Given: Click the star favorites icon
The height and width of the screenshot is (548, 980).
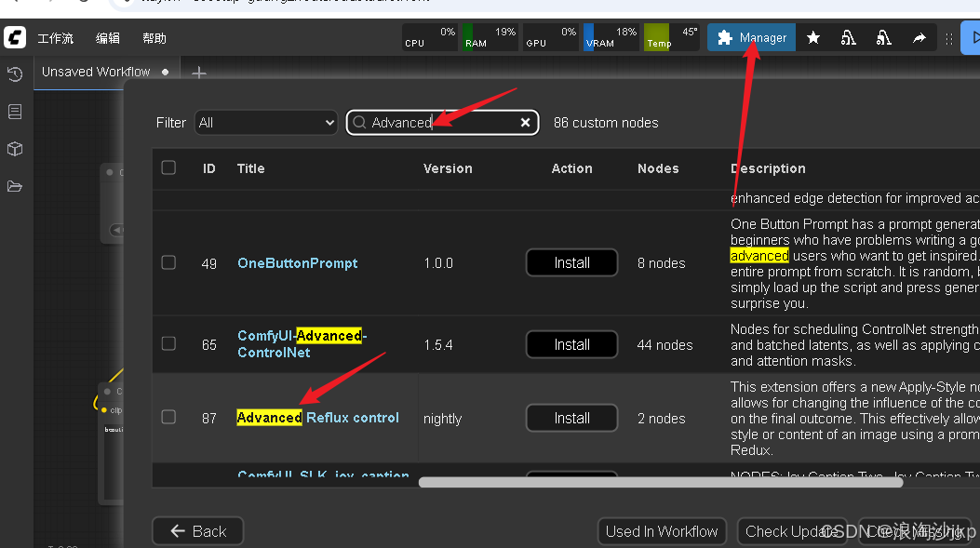Looking at the screenshot, I should 813,38.
